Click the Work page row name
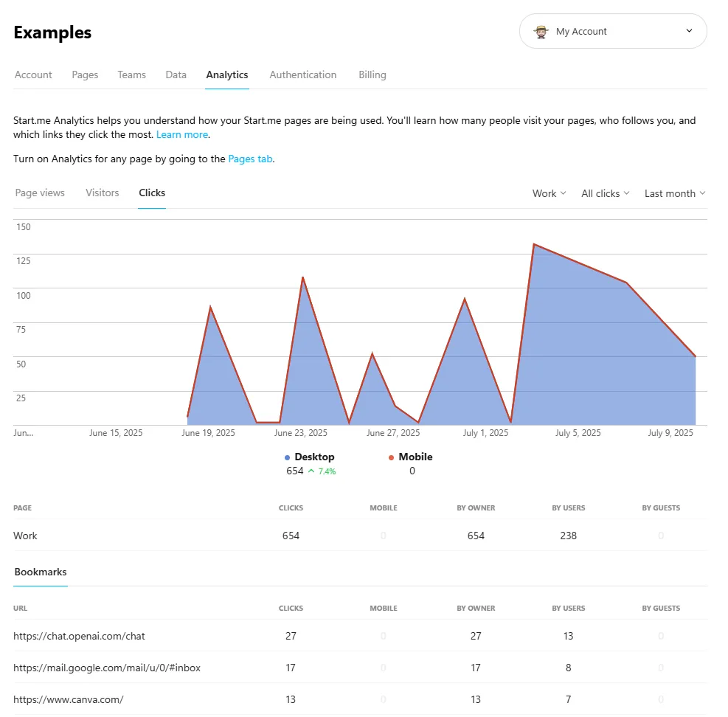Image resolution: width=728 pixels, height=717 pixels. pos(25,536)
